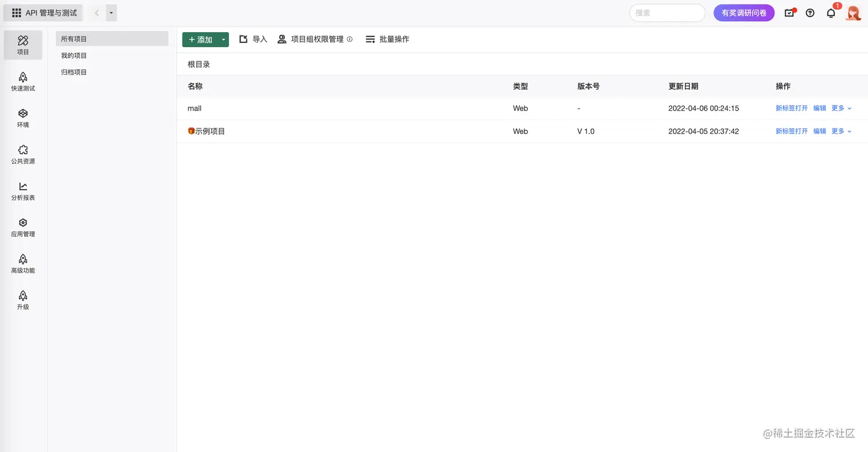This screenshot has width=868, height=452.
Task: Click the 更新日期 column header
Action: pyautogui.click(x=684, y=87)
